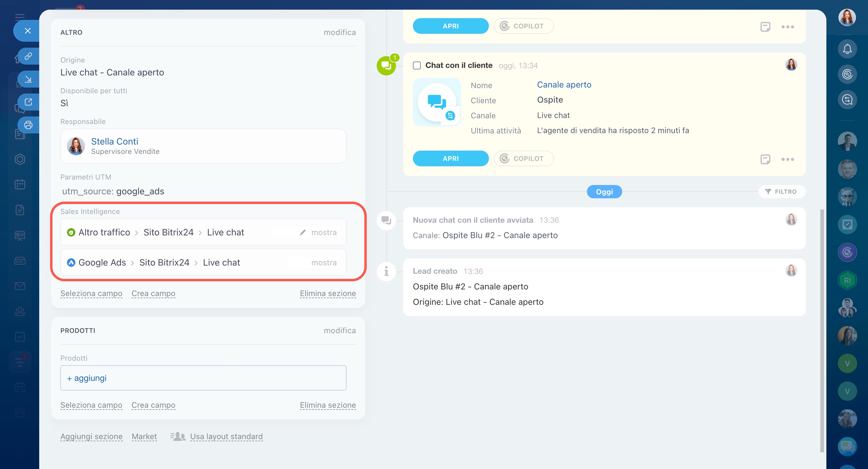Close the lead panel with X button

coord(28,31)
